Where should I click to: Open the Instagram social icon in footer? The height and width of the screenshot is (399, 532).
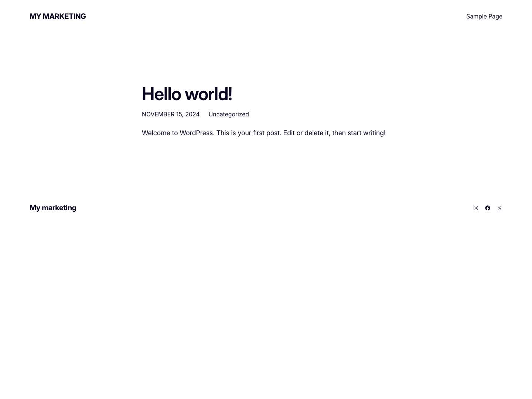coord(476,208)
